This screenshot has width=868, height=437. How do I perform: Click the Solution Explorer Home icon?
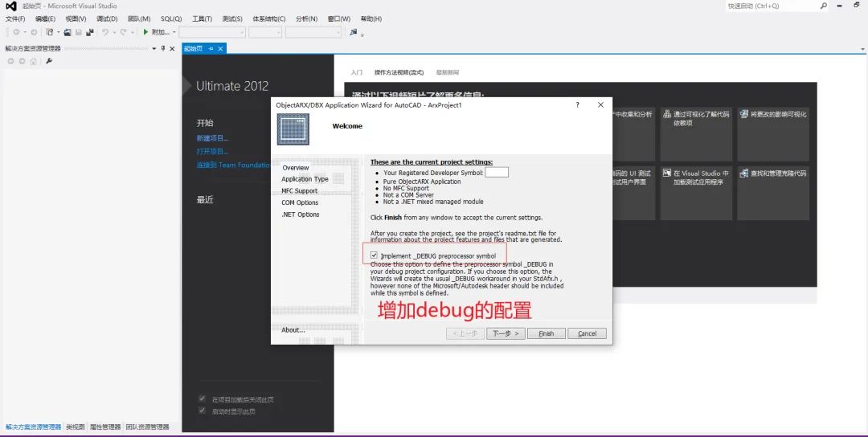[33, 61]
